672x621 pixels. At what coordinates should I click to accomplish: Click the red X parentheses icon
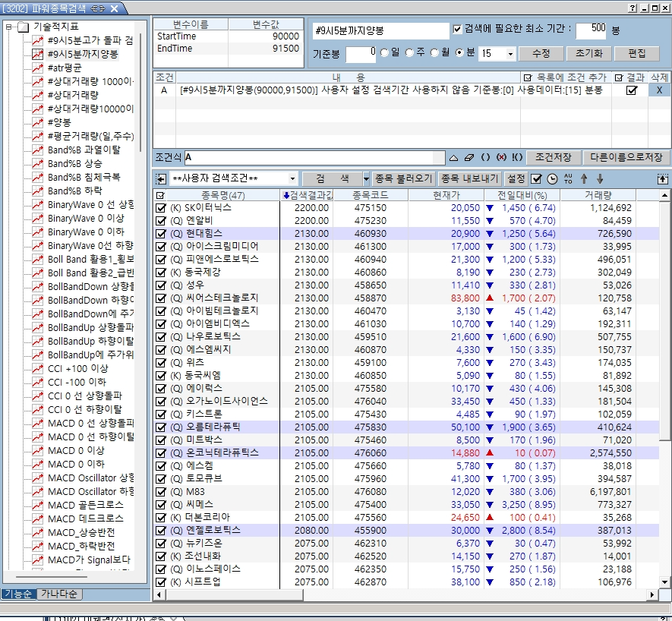point(501,158)
